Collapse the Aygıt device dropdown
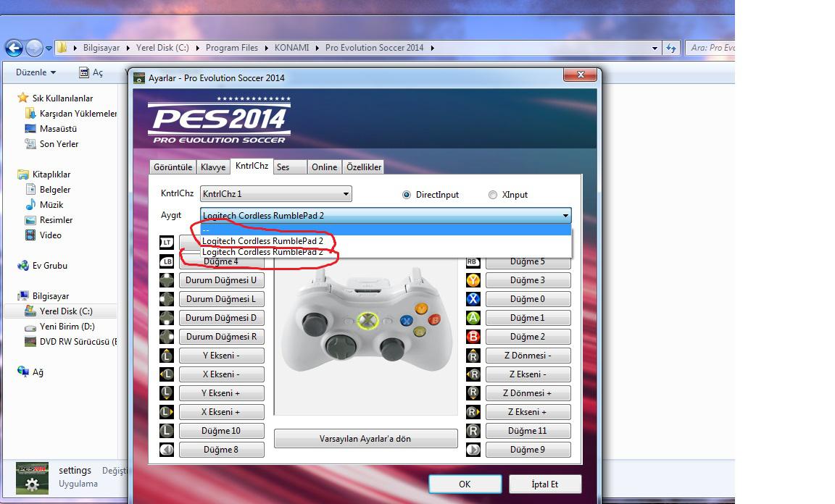This screenshot has width=835, height=504. tap(565, 216)
